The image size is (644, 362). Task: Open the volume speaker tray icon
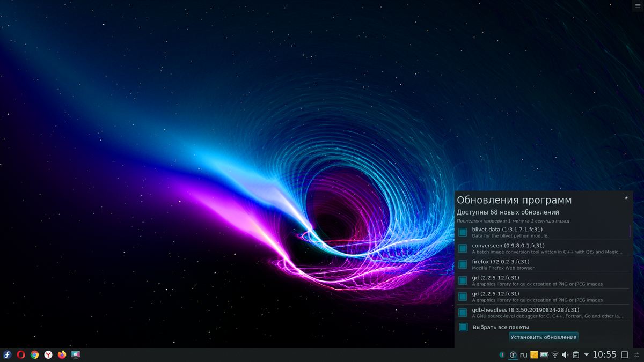click(565, 354)
